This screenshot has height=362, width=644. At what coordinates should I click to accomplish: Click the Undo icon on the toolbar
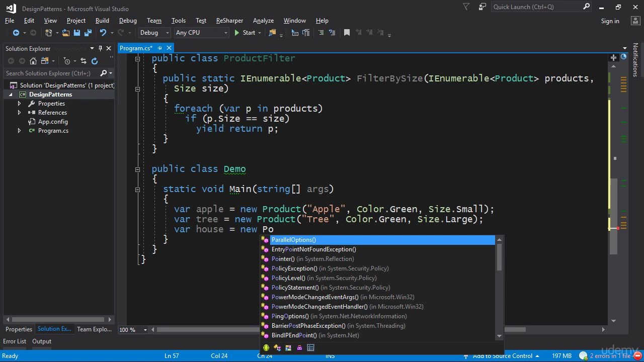click(x=102, y=32)
